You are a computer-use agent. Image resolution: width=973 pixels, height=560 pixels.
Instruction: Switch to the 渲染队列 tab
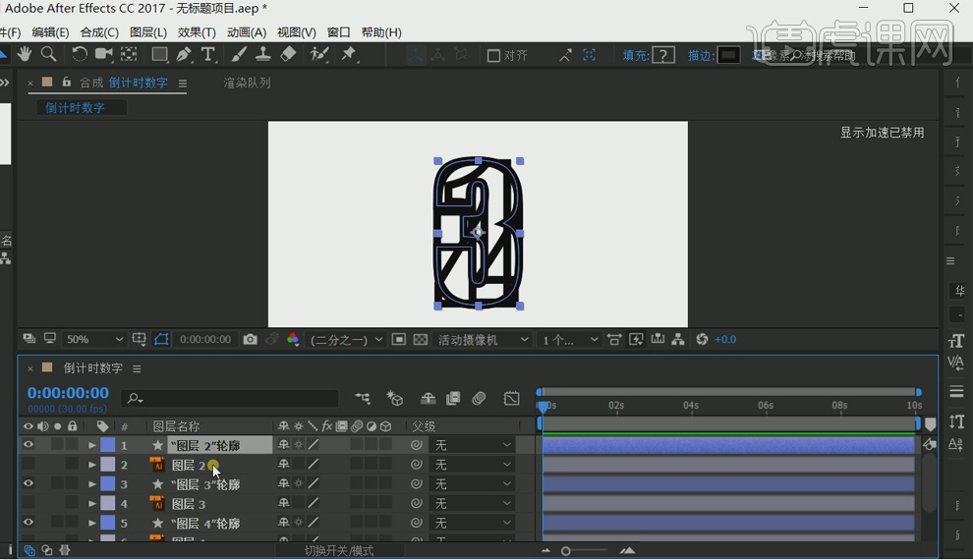pyautogui.click(x=247, y=84)
